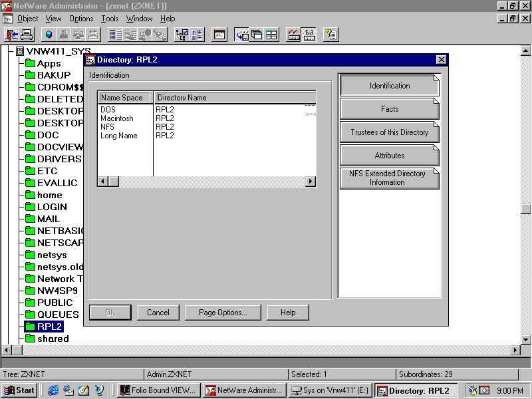Click the document icon left of Object menu
The image size is (532, 399).
click(x=7, y=19)
